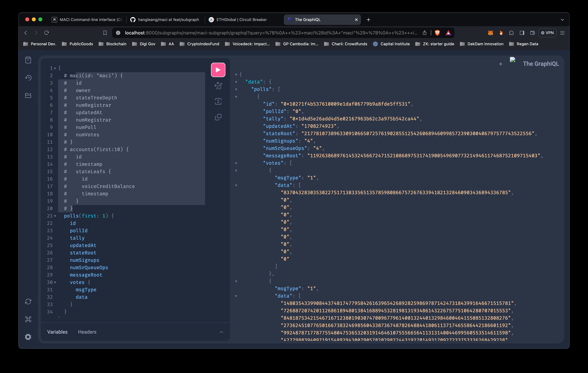Screen dimensions: 588x373
Task: Open the query History sidebar icon
Action: point(28,78)
